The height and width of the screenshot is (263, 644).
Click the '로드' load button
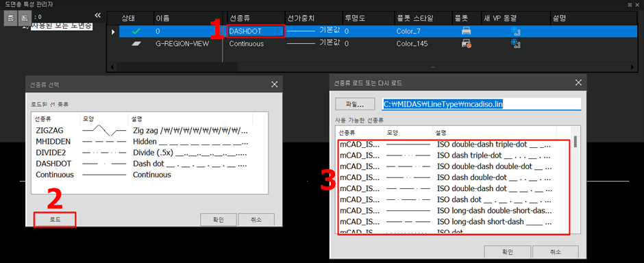(55, 219)
